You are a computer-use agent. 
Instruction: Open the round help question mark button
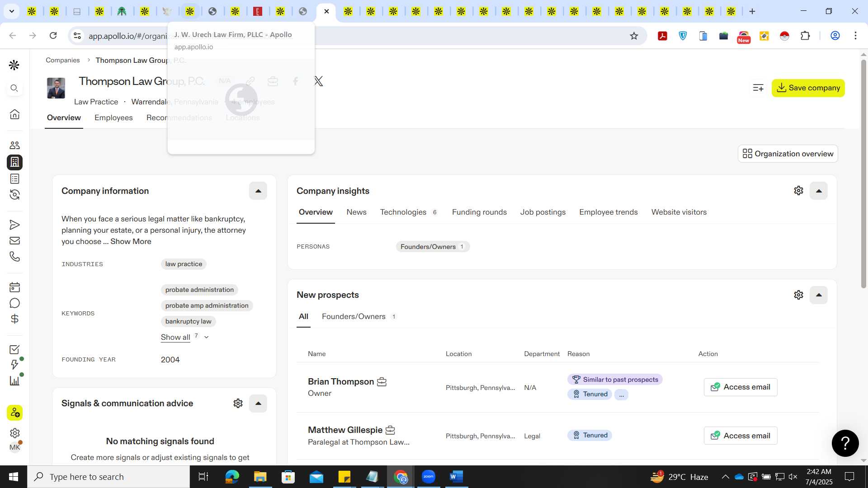845,443
